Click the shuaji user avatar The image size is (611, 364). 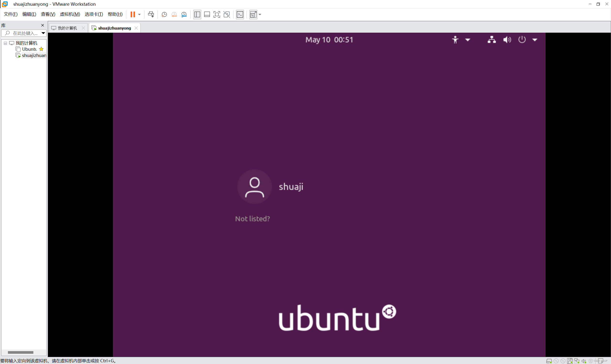click(254, 187)
